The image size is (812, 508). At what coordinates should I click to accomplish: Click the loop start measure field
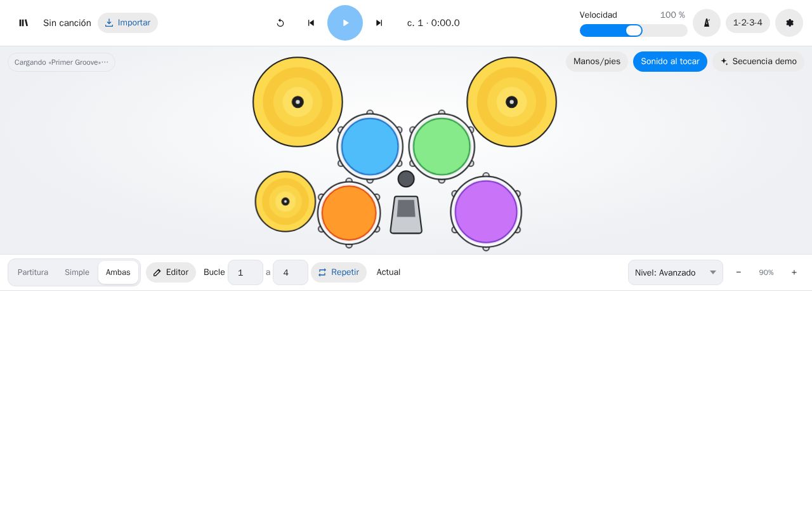coord(246,272)
